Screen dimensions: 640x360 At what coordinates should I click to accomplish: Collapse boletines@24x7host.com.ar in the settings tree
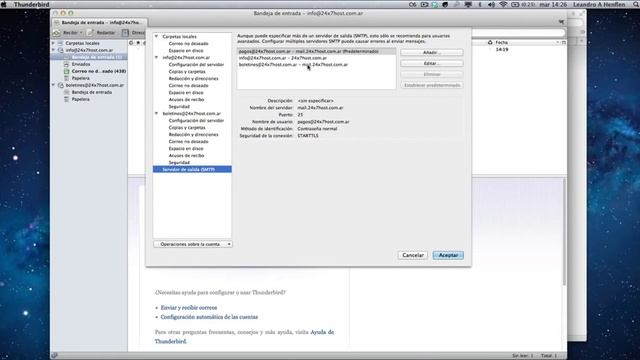[x=156, y=113]
